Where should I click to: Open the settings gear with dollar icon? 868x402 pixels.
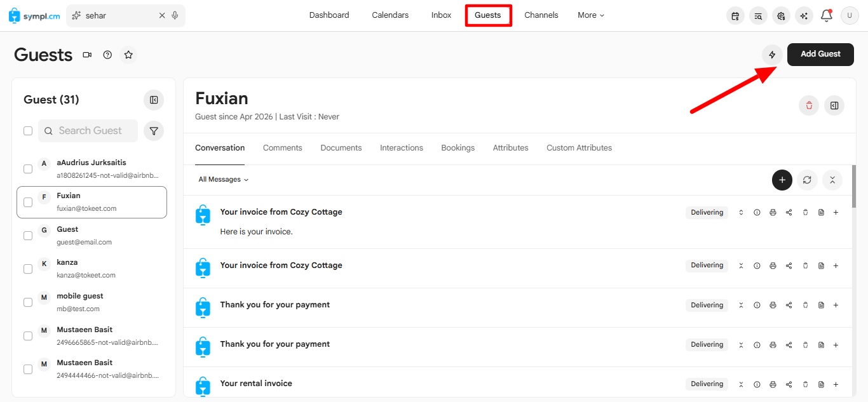781,16
